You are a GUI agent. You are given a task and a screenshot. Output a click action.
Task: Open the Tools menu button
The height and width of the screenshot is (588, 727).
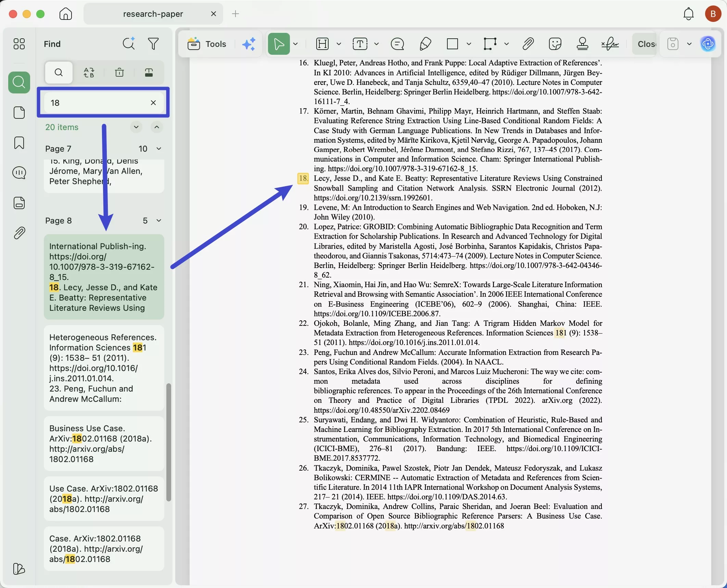click(206, 44)
